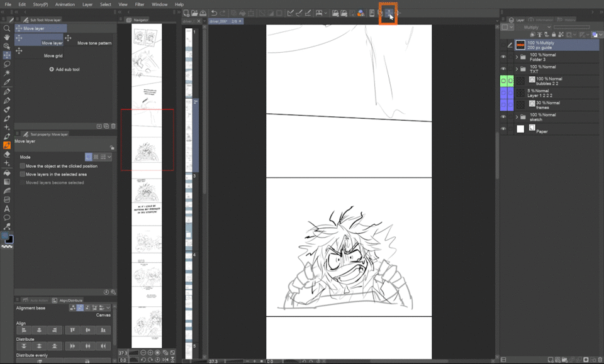604x364 pixels.
Task: Click the Save icon in the command bar
Action: coord(203,13)
